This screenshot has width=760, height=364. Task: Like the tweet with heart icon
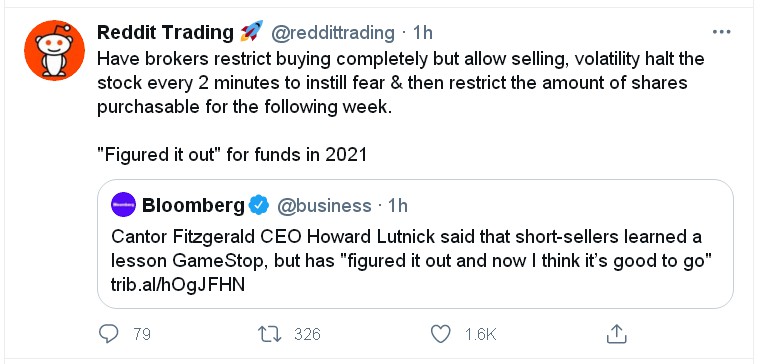tap(441, 334)
